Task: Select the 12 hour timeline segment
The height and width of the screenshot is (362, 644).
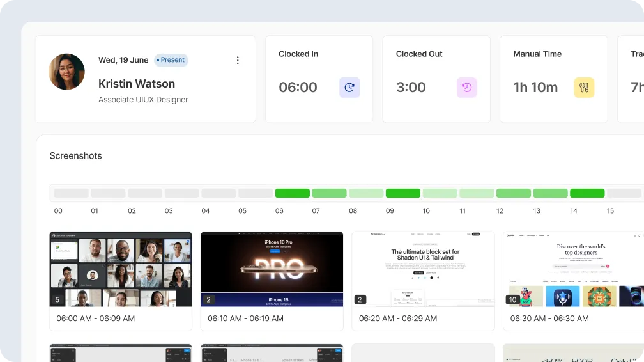Action: coord(513,193)
